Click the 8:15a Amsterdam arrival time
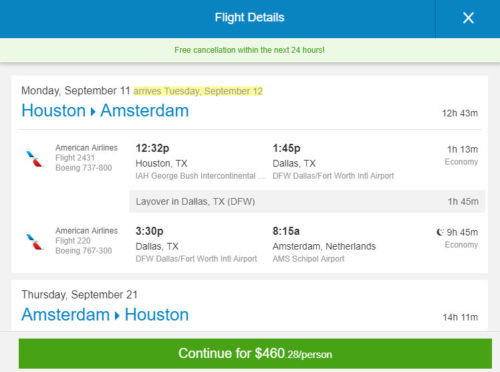 pyautogui.click(x=286, y=231)
